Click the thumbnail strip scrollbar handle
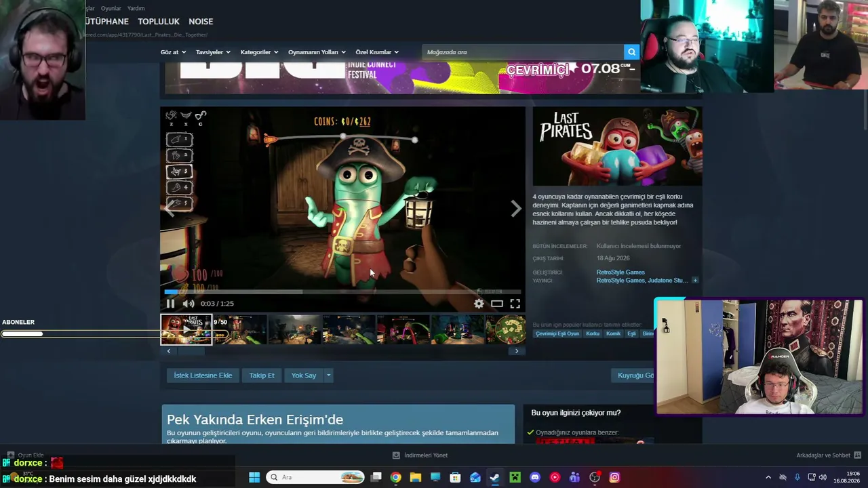The width and height of the screenshot is (868, 488). click(x=191, y=351)
